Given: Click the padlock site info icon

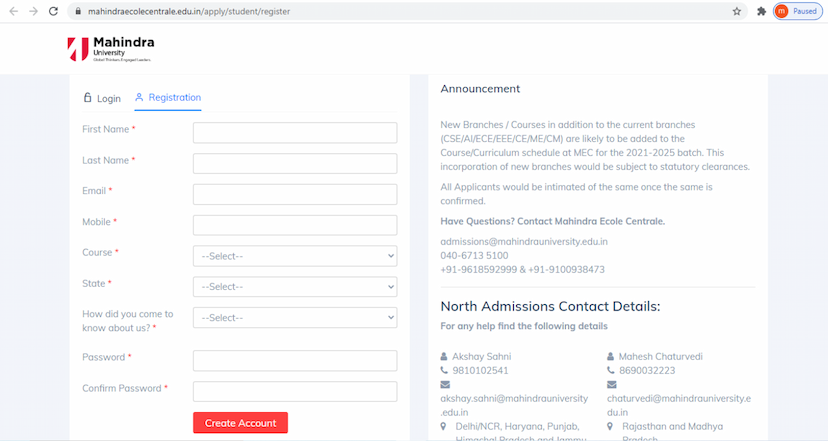Looking at the screenshot, I should (77, 12).
